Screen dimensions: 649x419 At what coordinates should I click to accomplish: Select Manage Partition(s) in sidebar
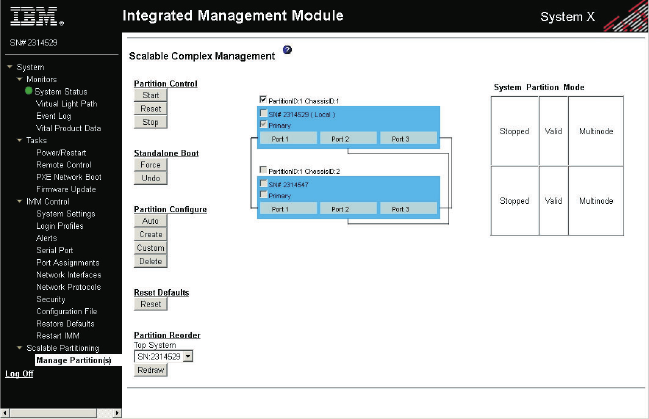(74, 360)
